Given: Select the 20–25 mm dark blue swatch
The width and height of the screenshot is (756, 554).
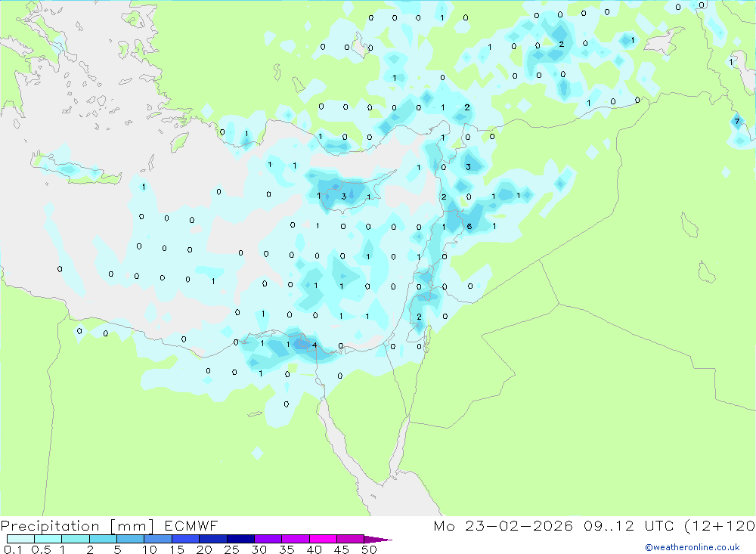Looking at the screenshot, I should [212, 539].
